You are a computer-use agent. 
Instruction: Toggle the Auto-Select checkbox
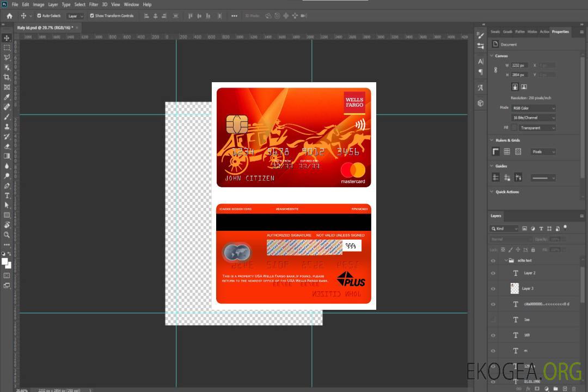(x=39, y=16)
